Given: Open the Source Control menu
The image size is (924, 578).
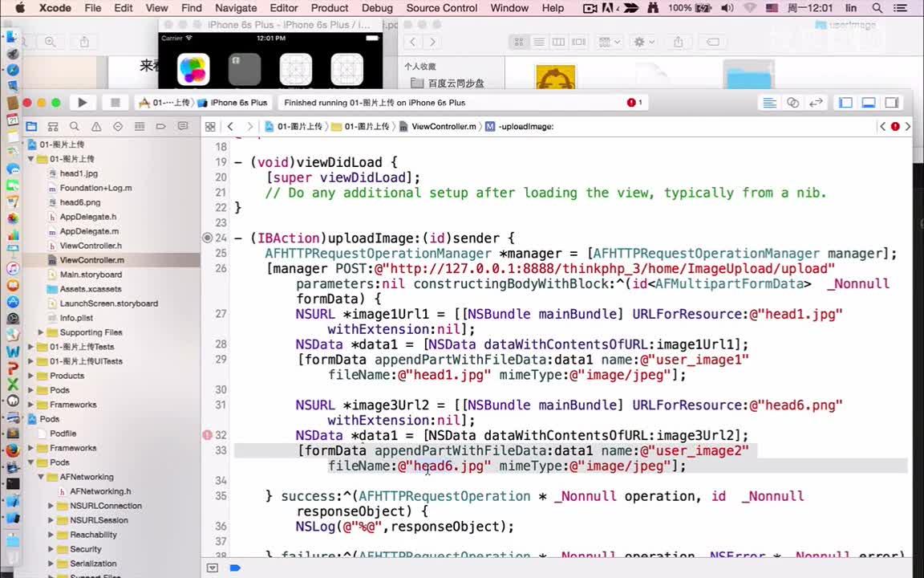Looking at the screenshot, I should [441, 8].
